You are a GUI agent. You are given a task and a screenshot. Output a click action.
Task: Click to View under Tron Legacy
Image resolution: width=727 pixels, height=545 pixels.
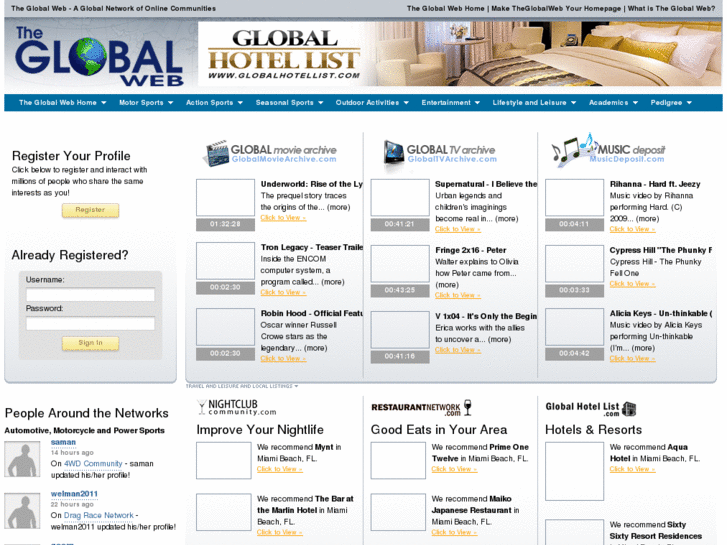click(x=283, y=293)
